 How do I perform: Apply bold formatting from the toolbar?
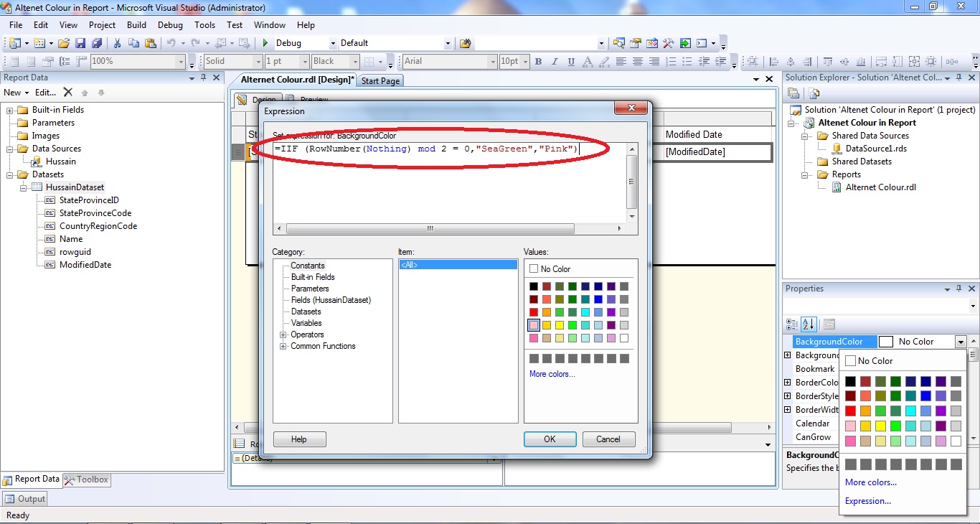click(537, 62)
